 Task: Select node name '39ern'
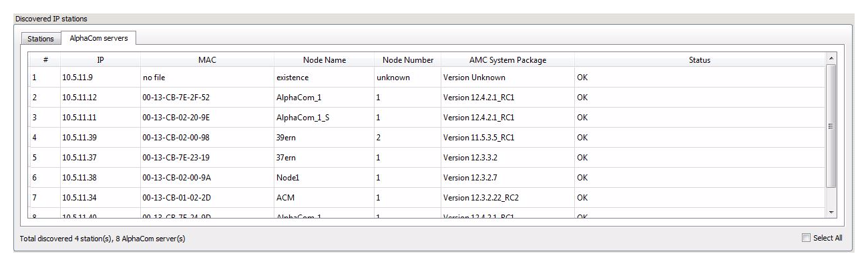[324, 138]
